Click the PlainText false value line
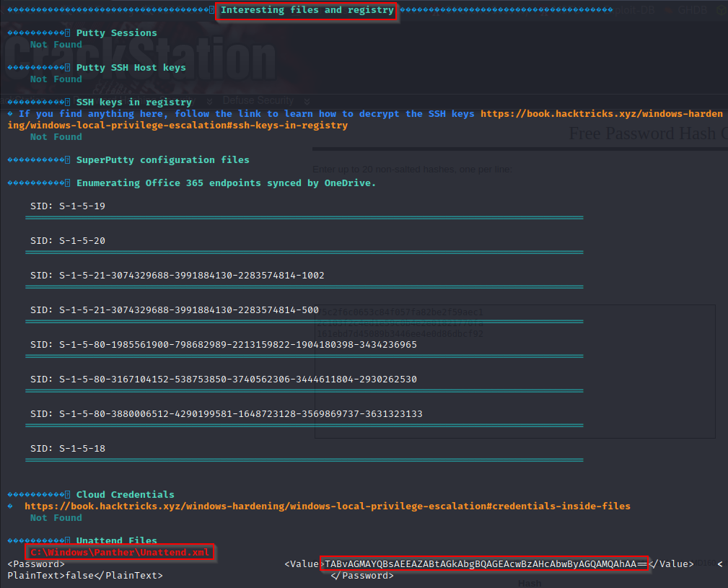728x588 pixels. (x=85, y=576)
